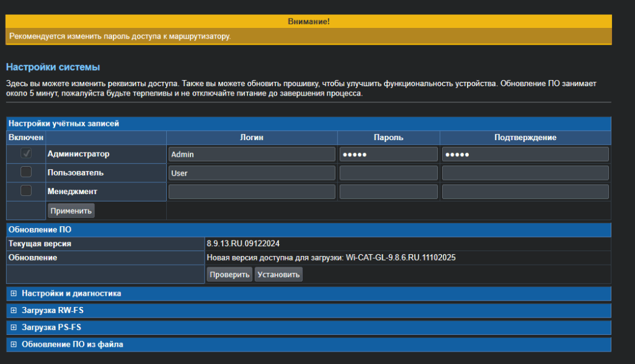635x364 pixels.
Task: Expand Обновление ПО из файла section
Action: (x=76, y=344)
